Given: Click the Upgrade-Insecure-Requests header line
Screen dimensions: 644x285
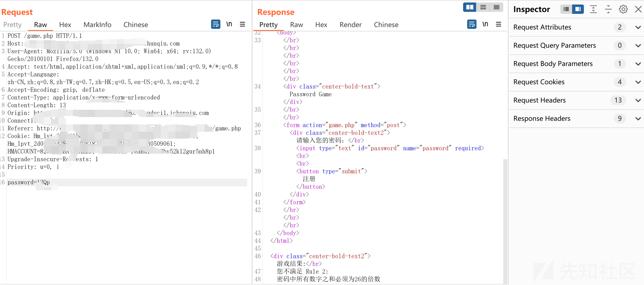Looking at the screenshot, I should [53, 159].
